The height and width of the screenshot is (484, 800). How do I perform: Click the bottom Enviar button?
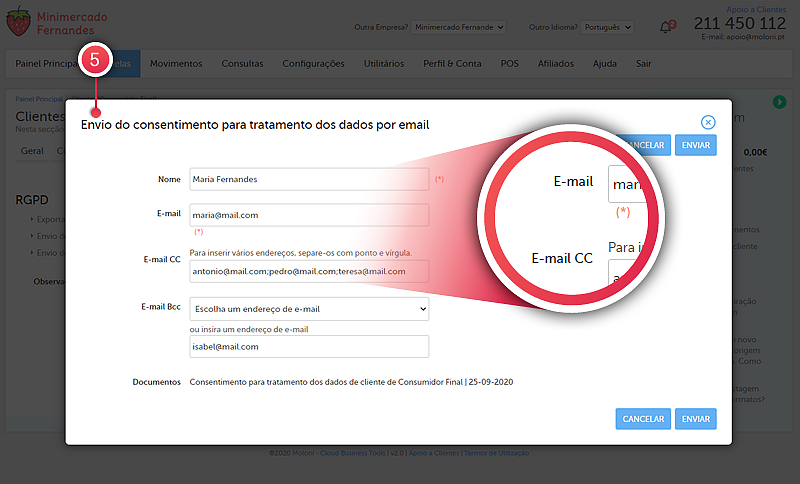coord(696,418)
